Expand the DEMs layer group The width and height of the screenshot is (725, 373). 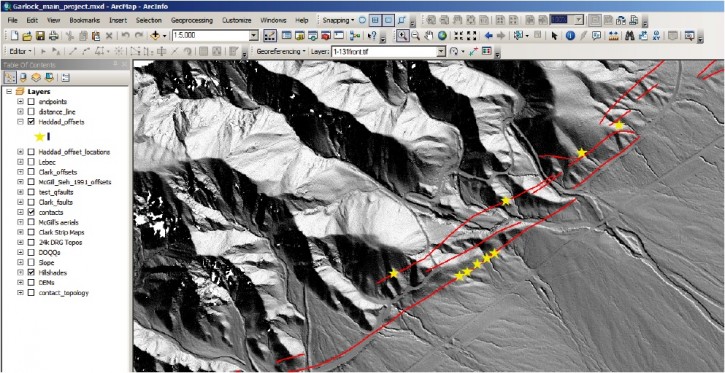pos(20,282)
